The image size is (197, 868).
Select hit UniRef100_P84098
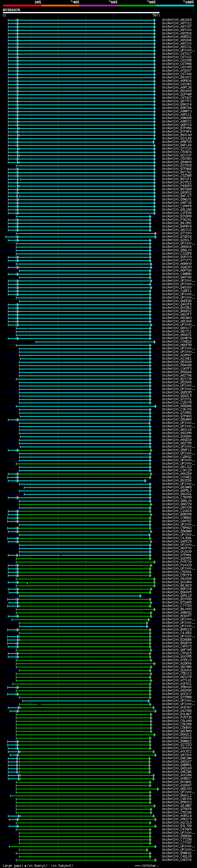[177, 365]
